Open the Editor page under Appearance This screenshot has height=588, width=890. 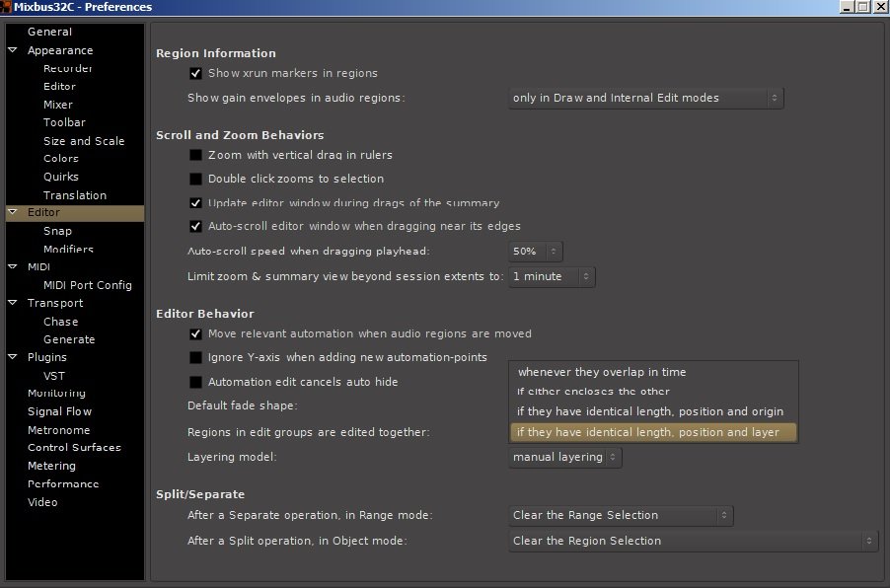tap(59, 86)
